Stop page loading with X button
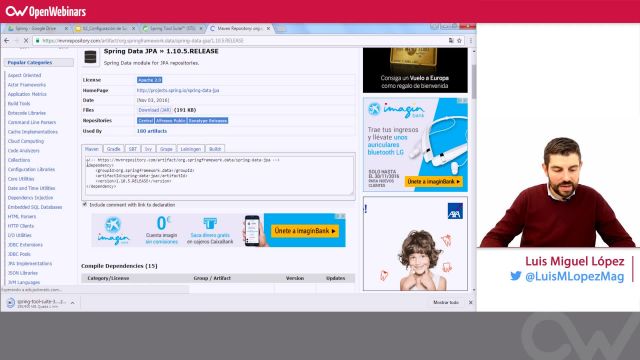The width and height of the screenshot is (640, 360). pyautogui.click(x=25, y=40)
